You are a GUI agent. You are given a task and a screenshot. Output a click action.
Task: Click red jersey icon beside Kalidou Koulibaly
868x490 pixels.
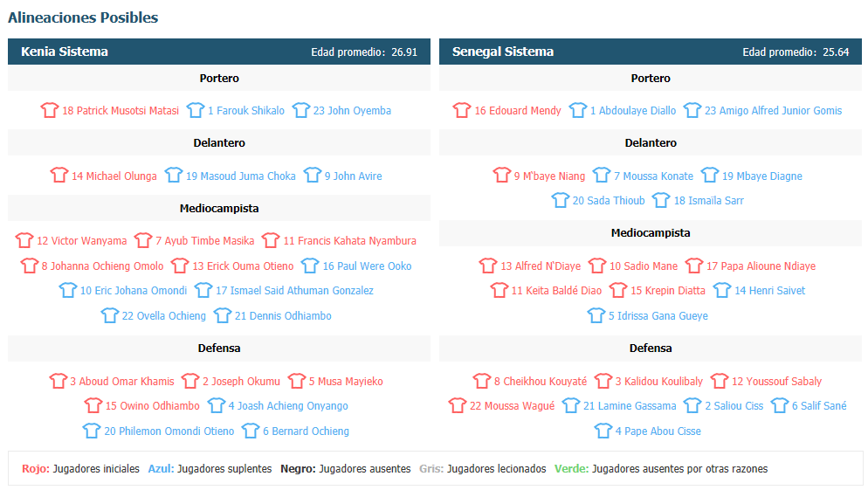(x=603, y=380)
